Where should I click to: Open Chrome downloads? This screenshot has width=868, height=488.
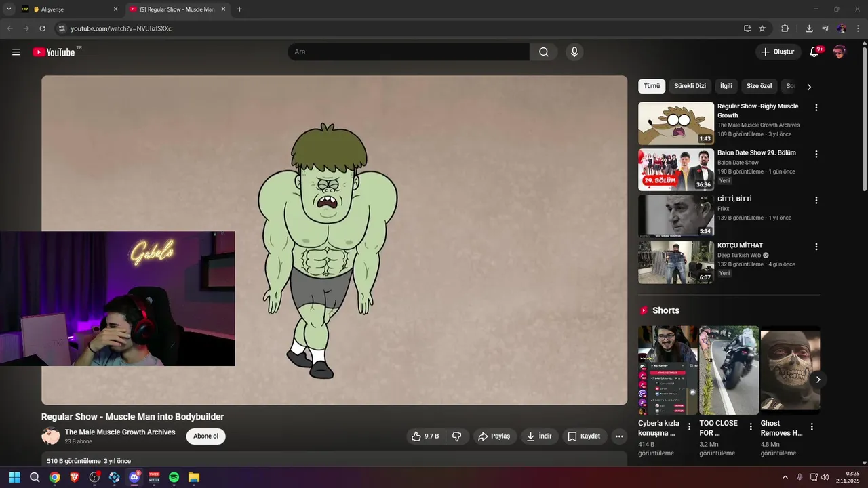tap(809, 28)
